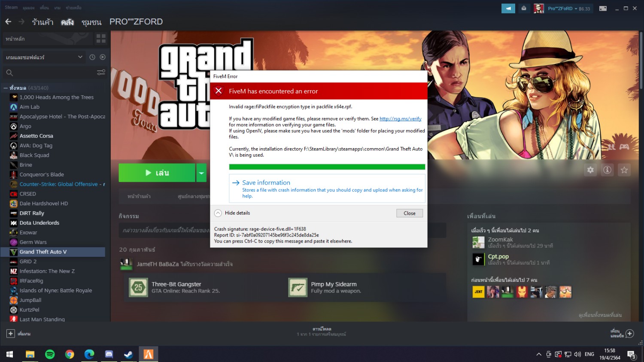
Task: Open Windows action center icon
Action: pyautogui.click(x=631, y=354)
